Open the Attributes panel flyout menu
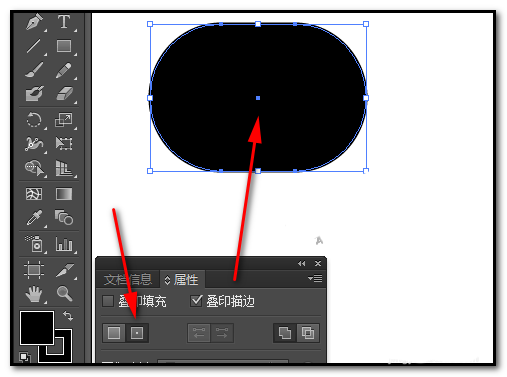Image resolution: width=507 pixels, height=377 pixels. point(315,278)
